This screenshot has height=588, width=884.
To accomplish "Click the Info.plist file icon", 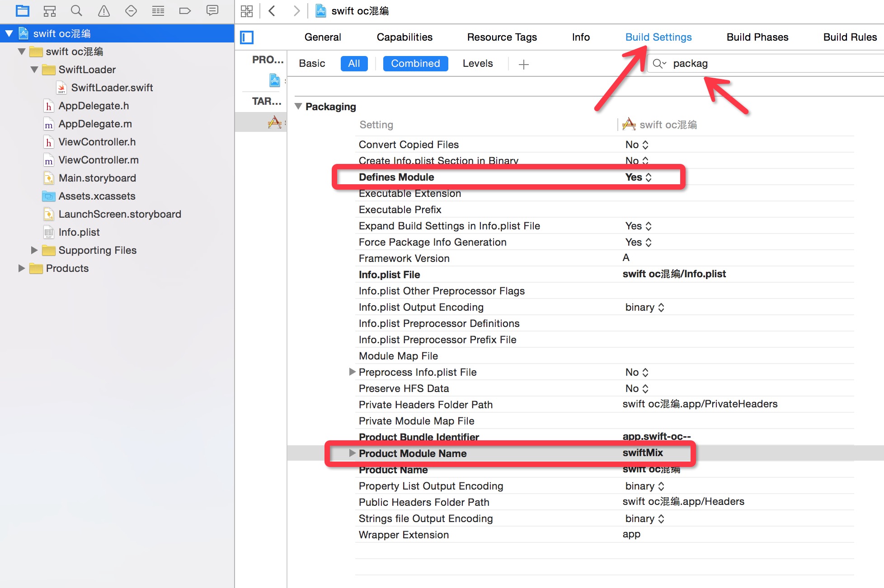I will click(49, 232).
